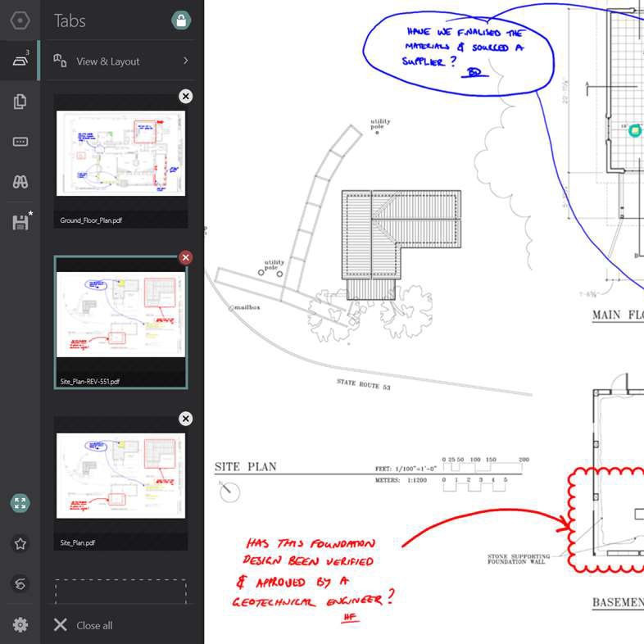Open the settings gear icon
The image size is (644, 644).
(x=20, y=624)
